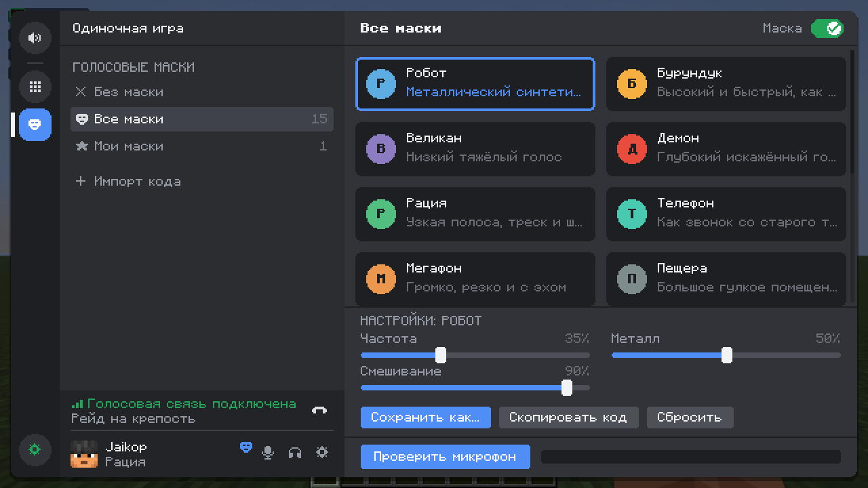Click the Великан mask description text
The width and height of the screenshot is (868, 488).
pyautogui.click(x=484, y=157)
